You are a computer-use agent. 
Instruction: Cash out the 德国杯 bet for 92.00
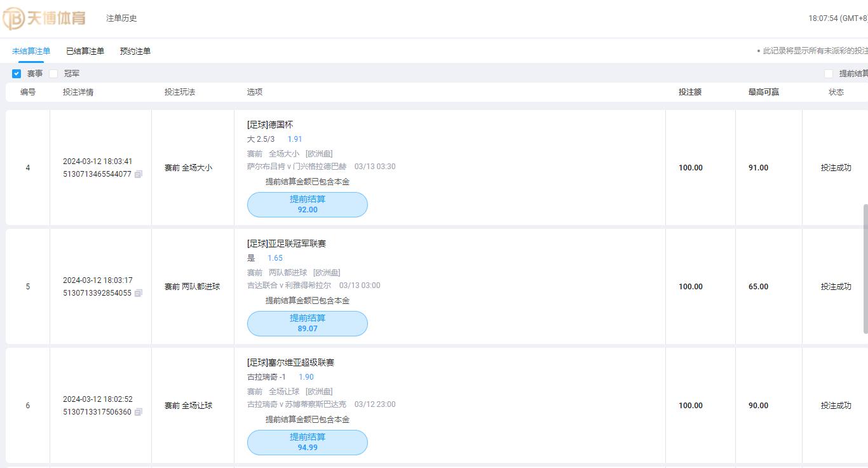point(308,205)
